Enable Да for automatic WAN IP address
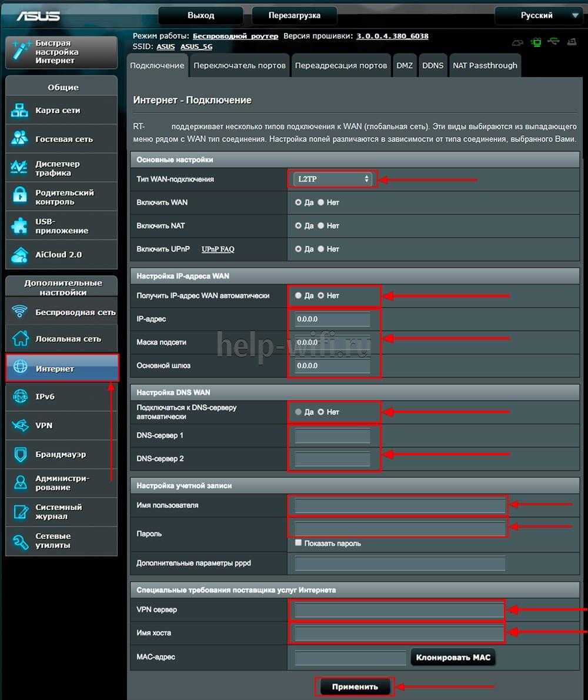 (x=299, y=296)
